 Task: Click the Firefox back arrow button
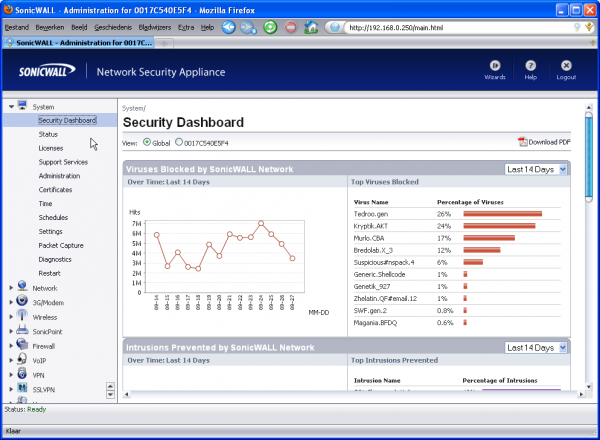pos(228,27)
